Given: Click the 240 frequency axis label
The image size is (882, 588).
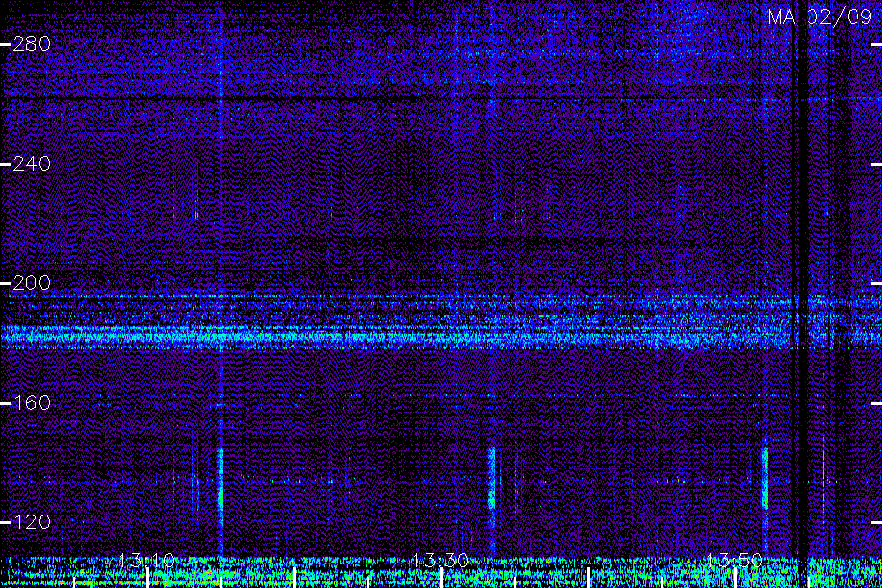Looking at the screenshot, I should pyautogui.click(x=31, y=164).
